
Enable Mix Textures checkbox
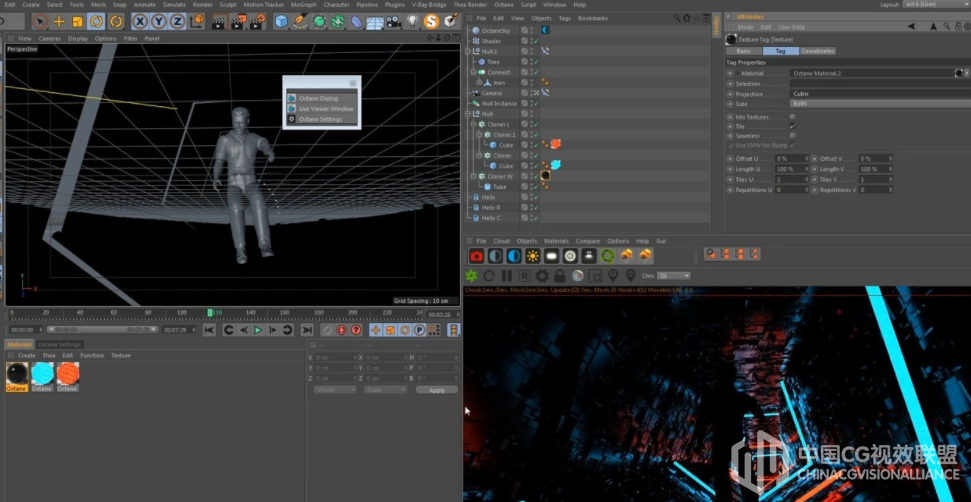tap(793, 116)
